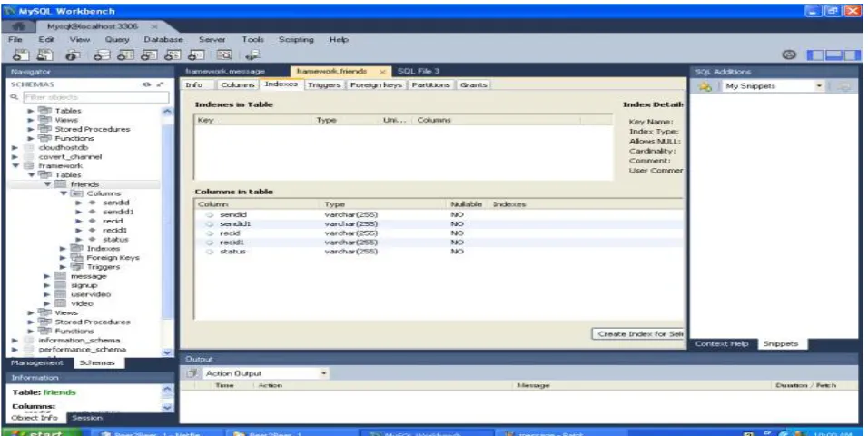This screenshot has width=868, height=436.
Task: Click the clear output icon in Output panel
Action: 192,373
